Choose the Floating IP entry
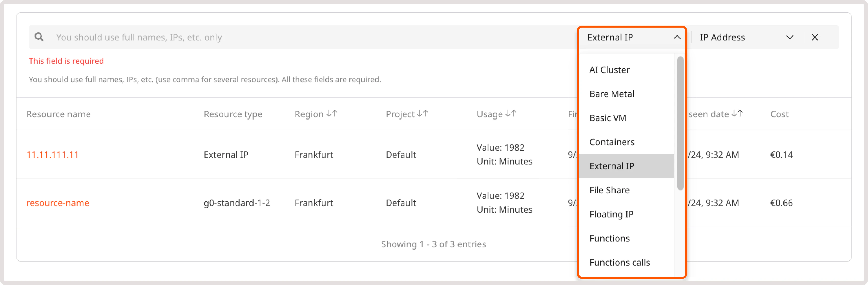The width and height of the screenshot is (868, 285). point(611,214)
